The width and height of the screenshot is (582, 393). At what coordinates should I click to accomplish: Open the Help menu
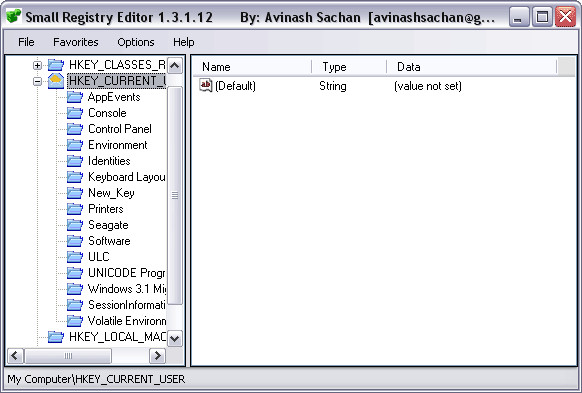coord(183,42)
